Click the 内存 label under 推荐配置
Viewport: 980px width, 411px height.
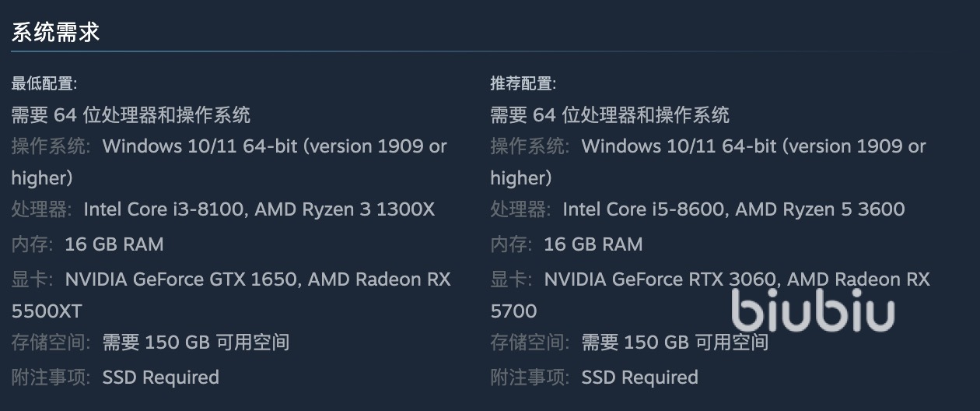click(x=511, y=244)
